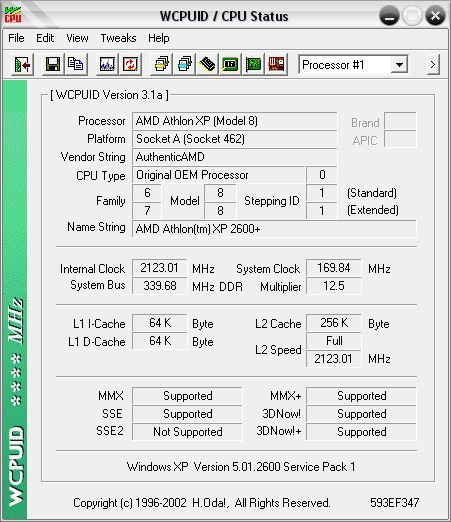Click the code 593EF347 at bottom right
Viewport: 451px width, 522px height.
click(x=394, y=502)
